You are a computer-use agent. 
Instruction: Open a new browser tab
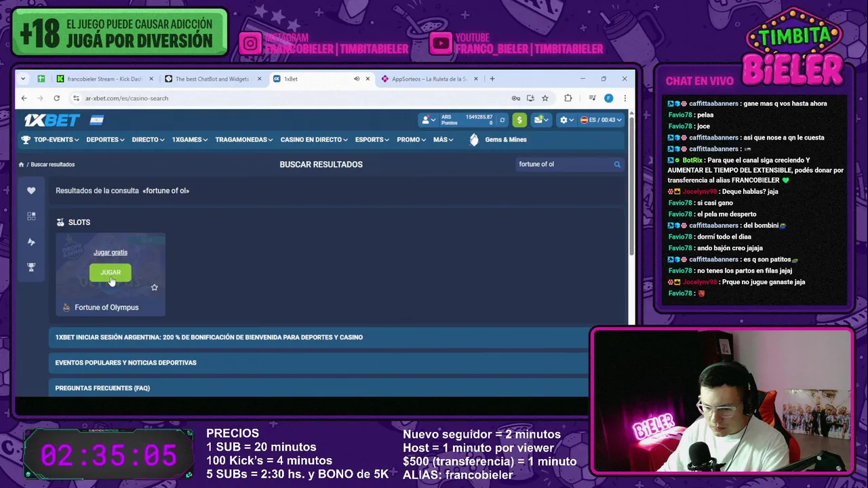point(492,79)
